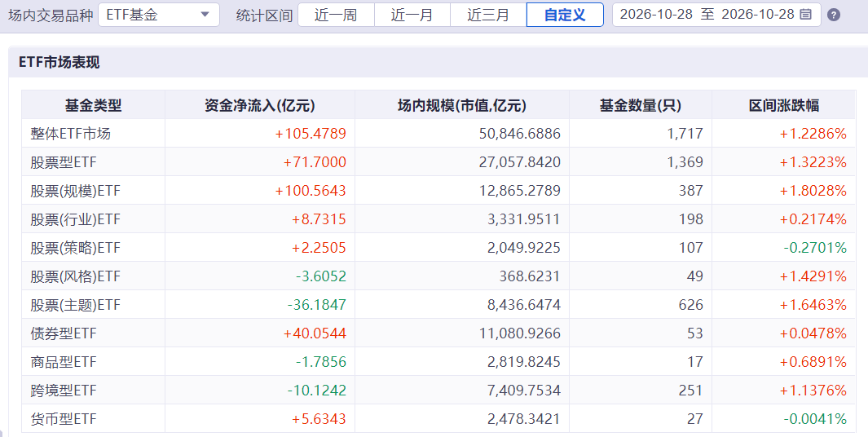Sort by 资金净流入(亿元) column header

[x=260, y=104]
